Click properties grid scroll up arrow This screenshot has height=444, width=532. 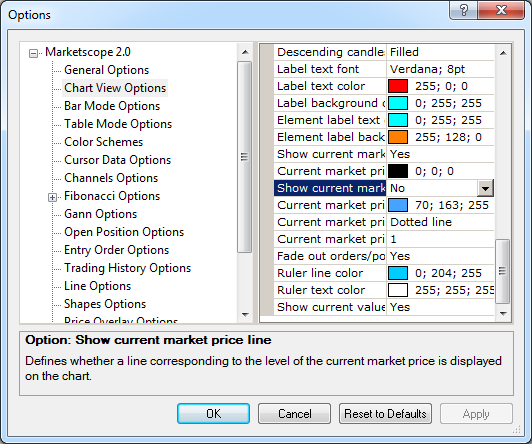503,53
